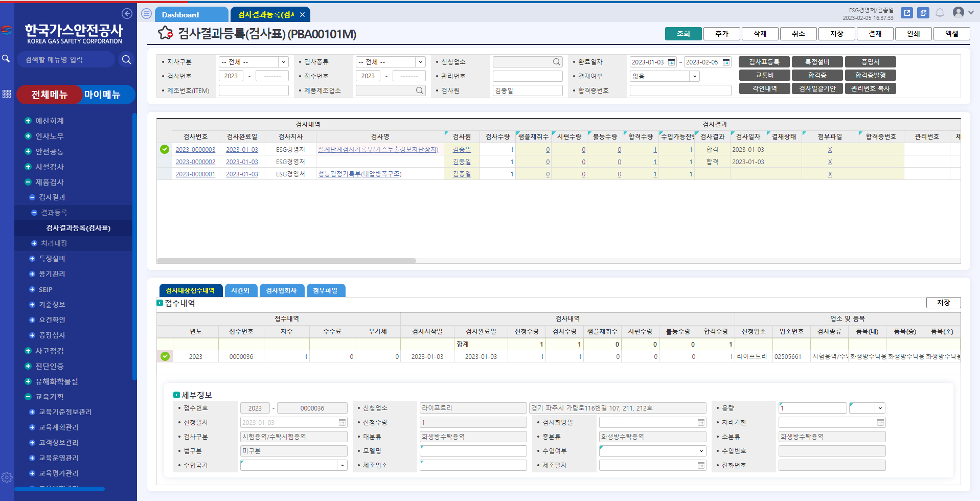Screen dimensions: 980x501
Task: Click the settings gear icon in sidebar
Action: click(x=7, y=477)
